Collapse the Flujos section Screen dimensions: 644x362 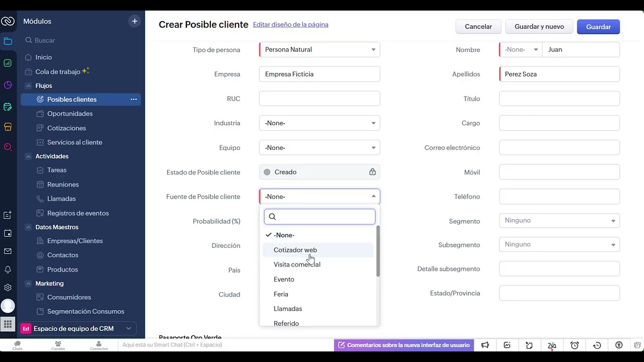click(28, 86)
